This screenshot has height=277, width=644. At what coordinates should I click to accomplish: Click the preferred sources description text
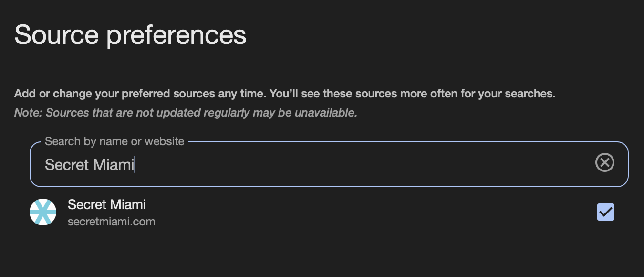285,94
